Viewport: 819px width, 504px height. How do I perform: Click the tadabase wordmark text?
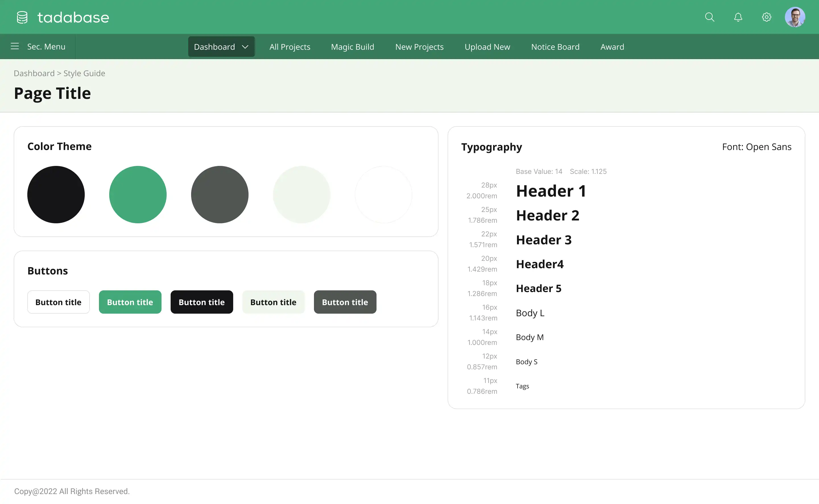point(73,17)
